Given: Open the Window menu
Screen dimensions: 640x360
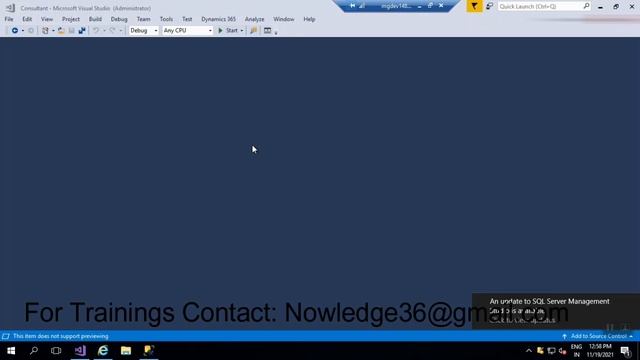Looking at the screenshot, I should click(284, 19).
